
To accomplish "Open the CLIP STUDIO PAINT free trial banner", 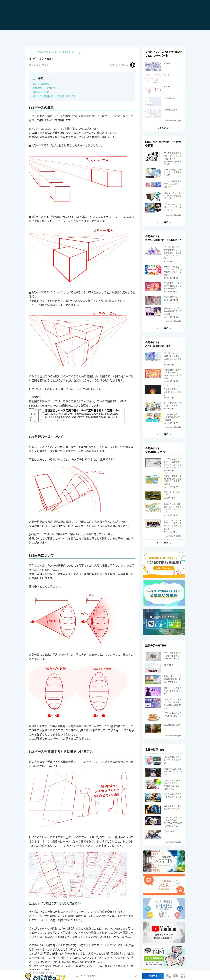I will [x=164, y=955].
